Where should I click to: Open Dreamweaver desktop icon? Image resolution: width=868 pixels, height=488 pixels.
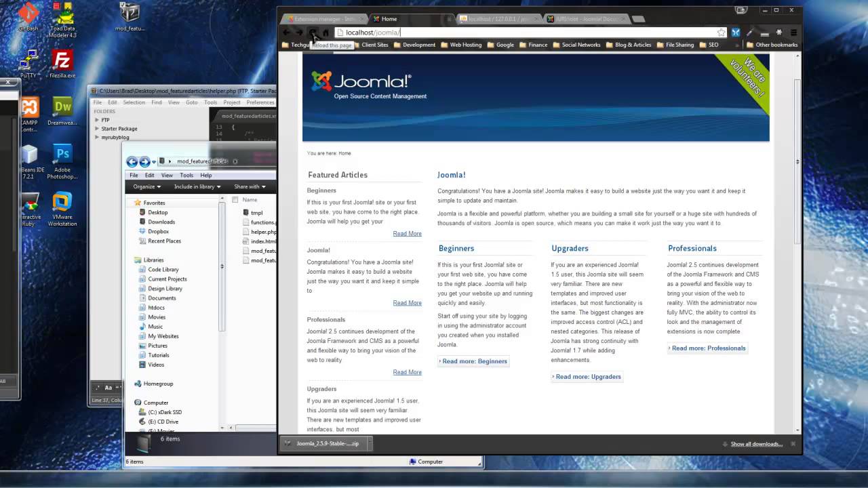click(x=62, y=112)
